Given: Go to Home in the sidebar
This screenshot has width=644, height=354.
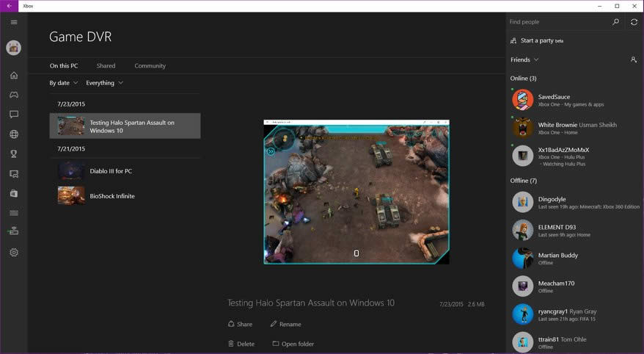Looking at the screenshot, I should coord(13,75).
